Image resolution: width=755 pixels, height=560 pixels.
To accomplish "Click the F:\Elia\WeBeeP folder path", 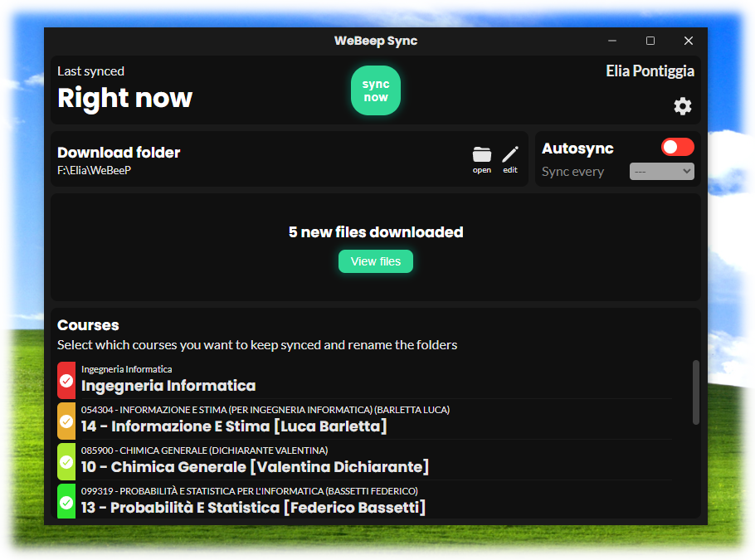I will coord(95,171).
